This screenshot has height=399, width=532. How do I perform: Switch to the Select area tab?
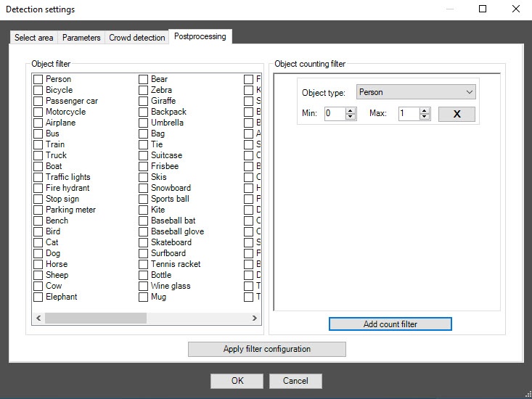pos(34,38)
